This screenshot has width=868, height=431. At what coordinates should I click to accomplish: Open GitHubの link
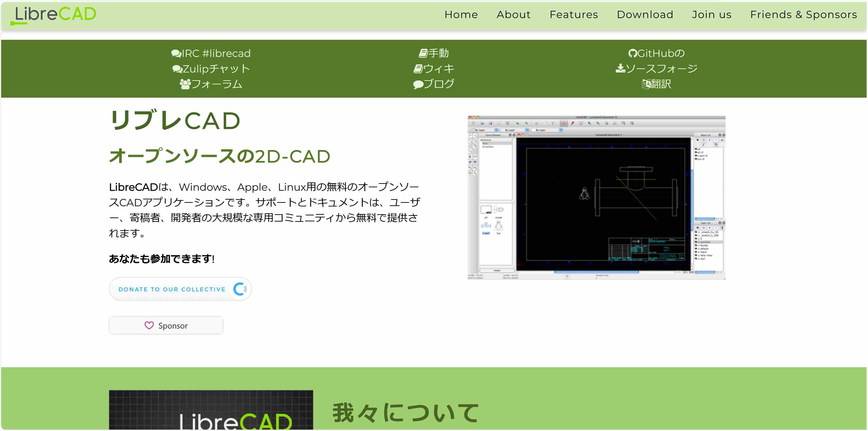[x=661, y=53]
